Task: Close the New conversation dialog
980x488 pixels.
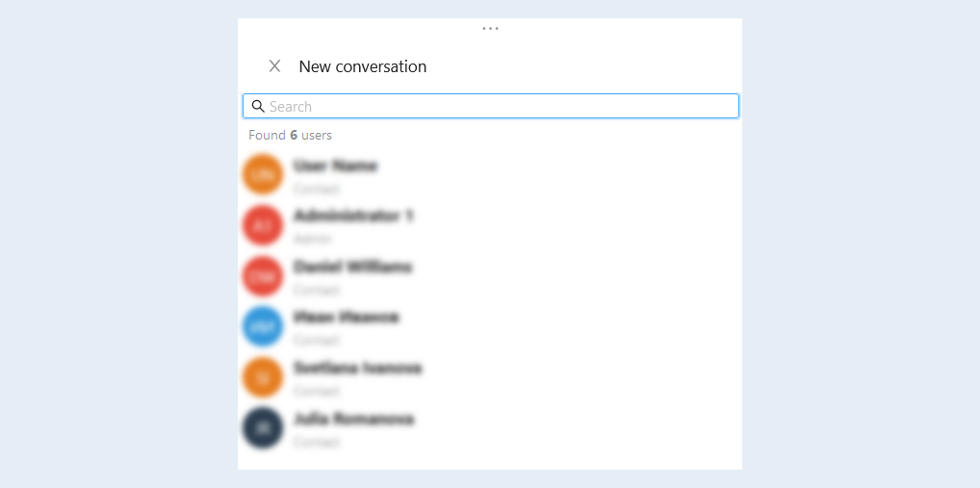Action: (x=274, y=66)
